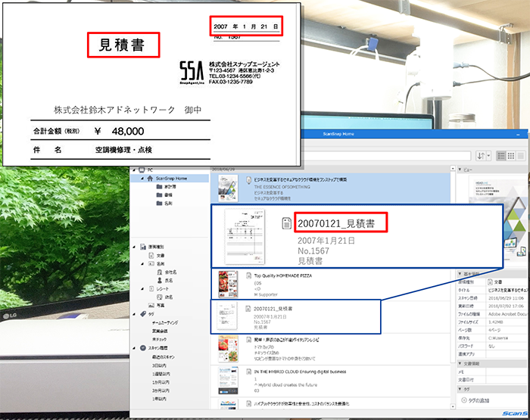Click document icon beside small 20070121_見積書 row

point(248,309)
